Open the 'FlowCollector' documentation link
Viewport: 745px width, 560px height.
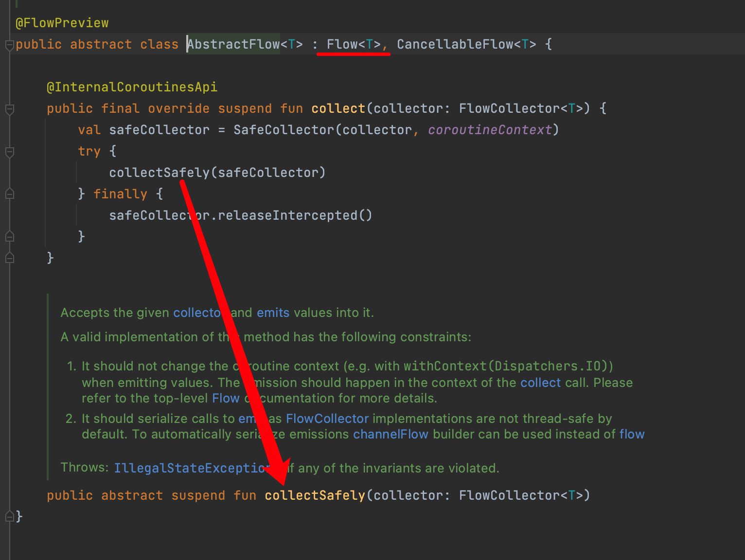[x=327, y=419]
